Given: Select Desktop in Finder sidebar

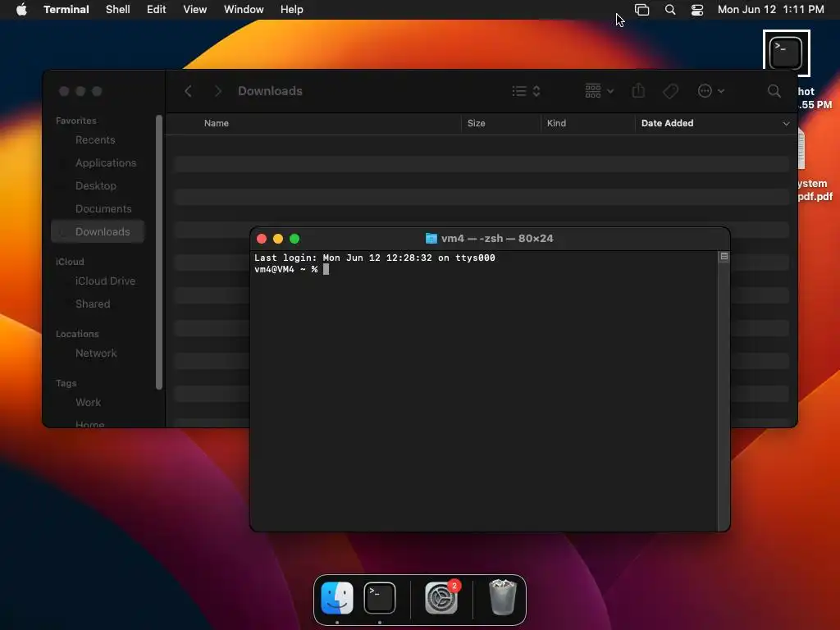Looking at the screenshot, I should coord(95,186).
